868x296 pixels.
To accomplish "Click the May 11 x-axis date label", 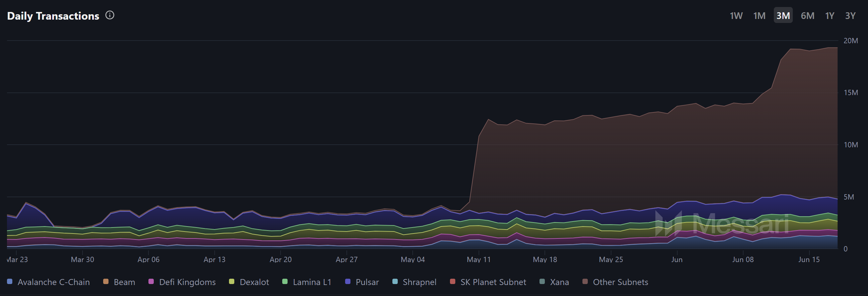I will point(479,259).
